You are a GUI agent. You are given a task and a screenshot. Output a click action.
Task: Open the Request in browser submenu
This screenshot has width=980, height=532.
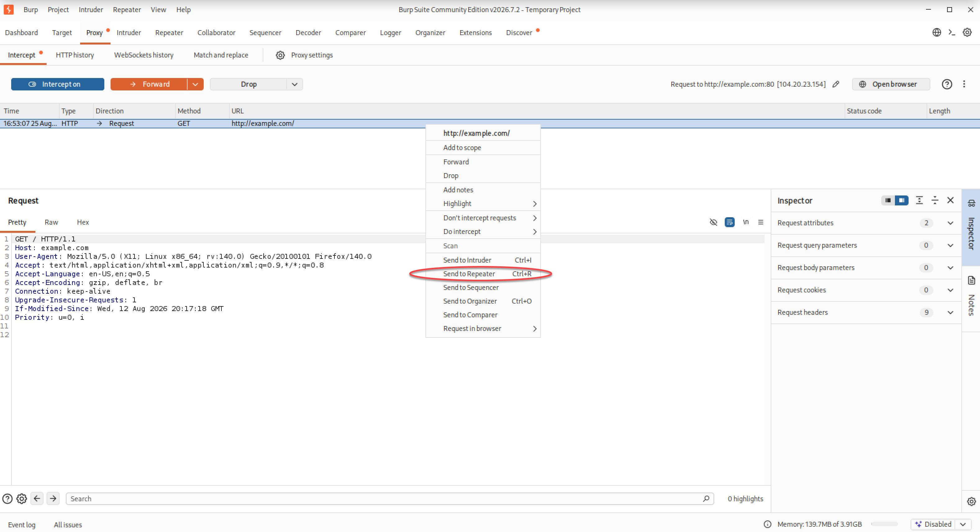[483, 329]
